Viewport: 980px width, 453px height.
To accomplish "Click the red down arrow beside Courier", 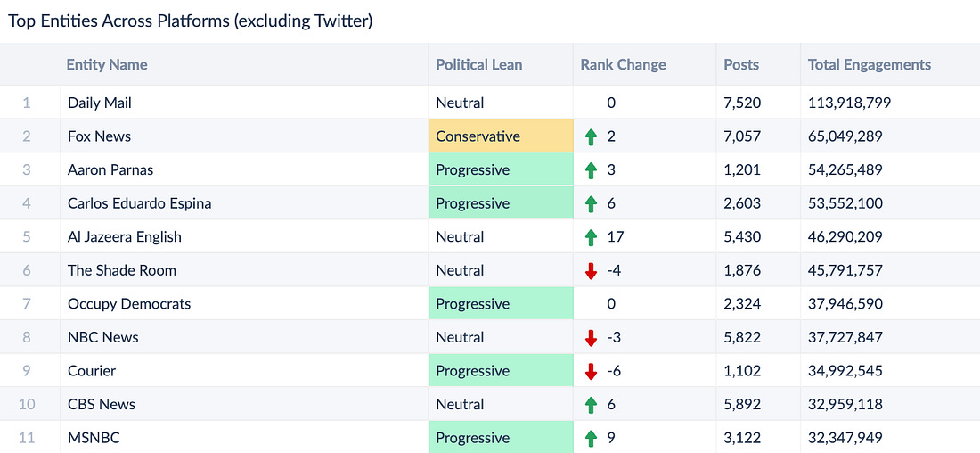I will [x=590, y=371].
